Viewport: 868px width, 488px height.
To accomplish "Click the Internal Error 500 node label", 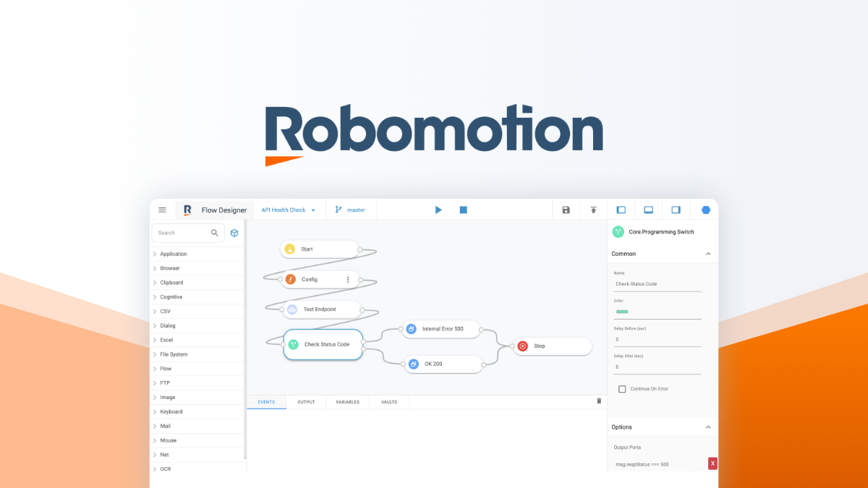I will (x=443, y=329).
